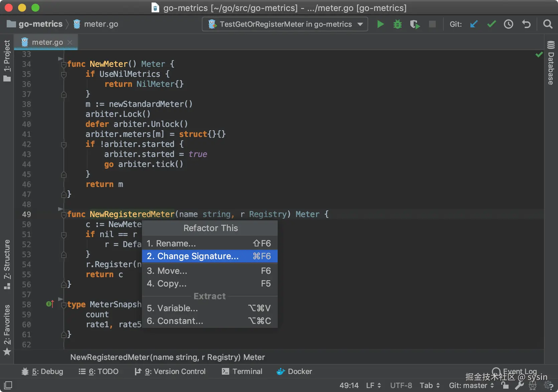Close the meter.go editor tab
Image resolution: width=558 pixels, height=392 pixels.
click(70, 42)
